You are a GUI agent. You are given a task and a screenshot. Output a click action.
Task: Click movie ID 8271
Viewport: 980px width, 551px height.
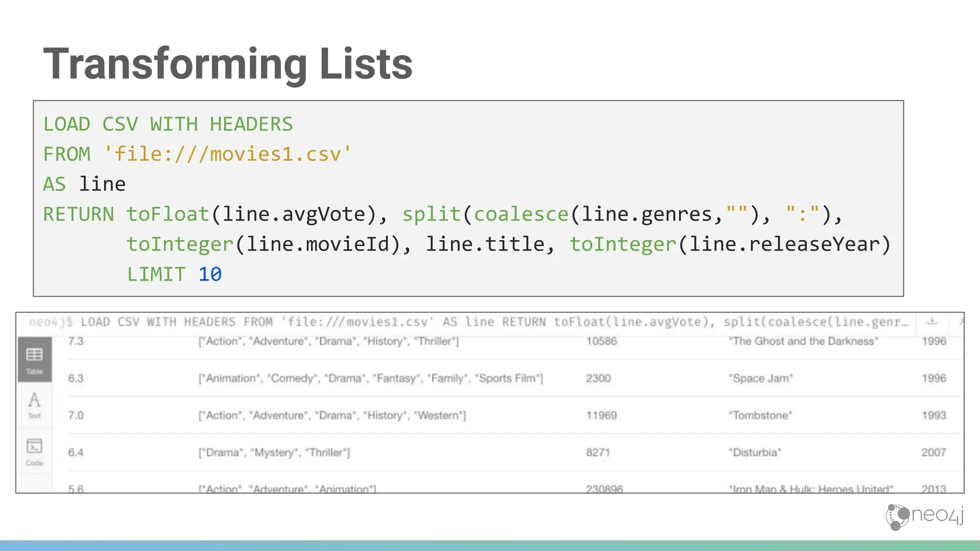point(598,452)
